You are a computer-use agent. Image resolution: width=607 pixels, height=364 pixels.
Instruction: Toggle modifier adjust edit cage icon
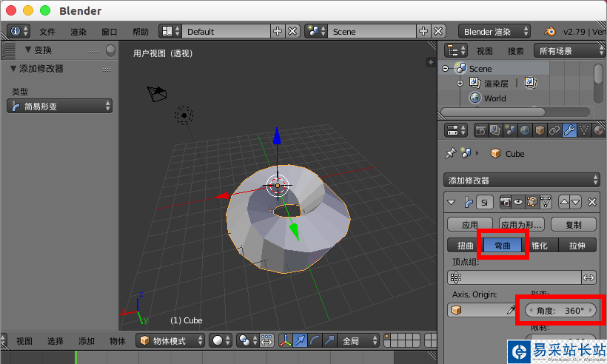(x=546, y=202)
